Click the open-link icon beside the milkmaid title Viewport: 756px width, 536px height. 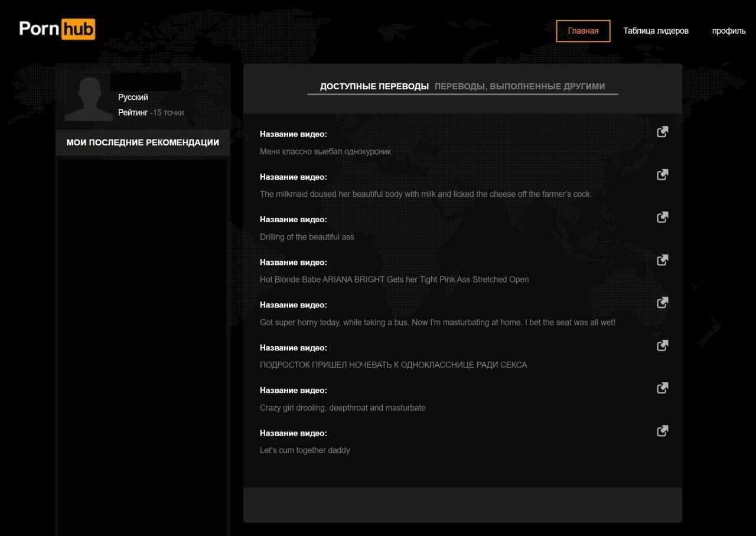tap(662, 174)
